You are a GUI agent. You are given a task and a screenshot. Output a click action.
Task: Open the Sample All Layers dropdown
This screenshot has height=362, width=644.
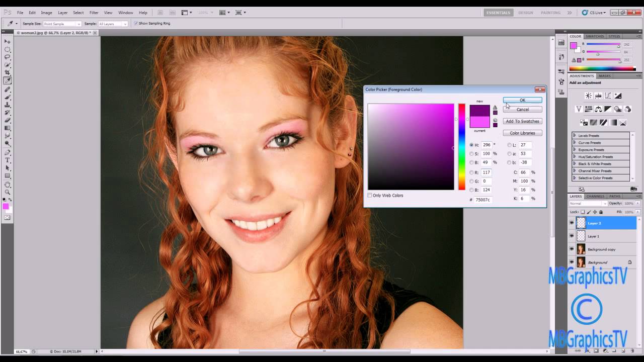(113, 24)
